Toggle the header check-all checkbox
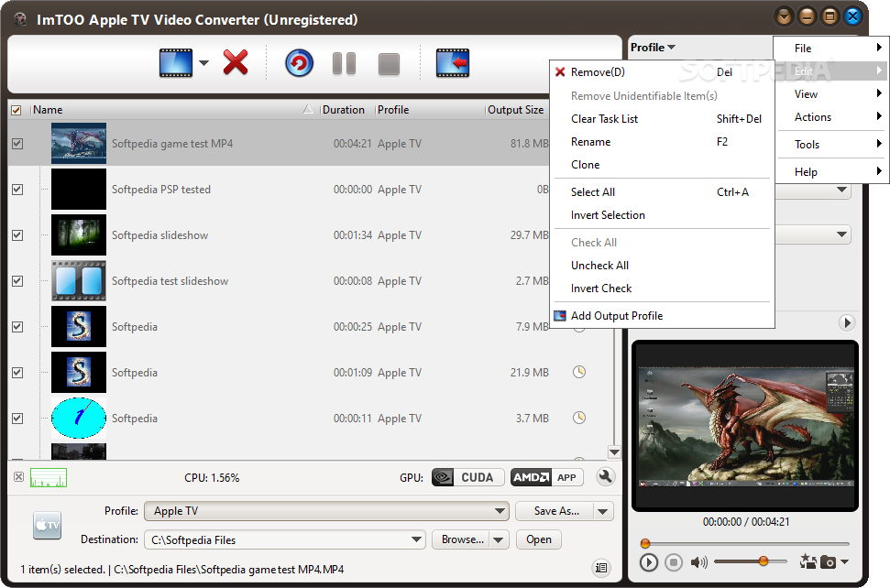 [16, 110]
